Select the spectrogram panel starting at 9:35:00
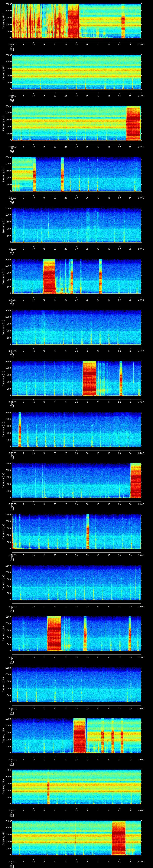The height and width of the screenshot is (868, 153). (76, 583)
